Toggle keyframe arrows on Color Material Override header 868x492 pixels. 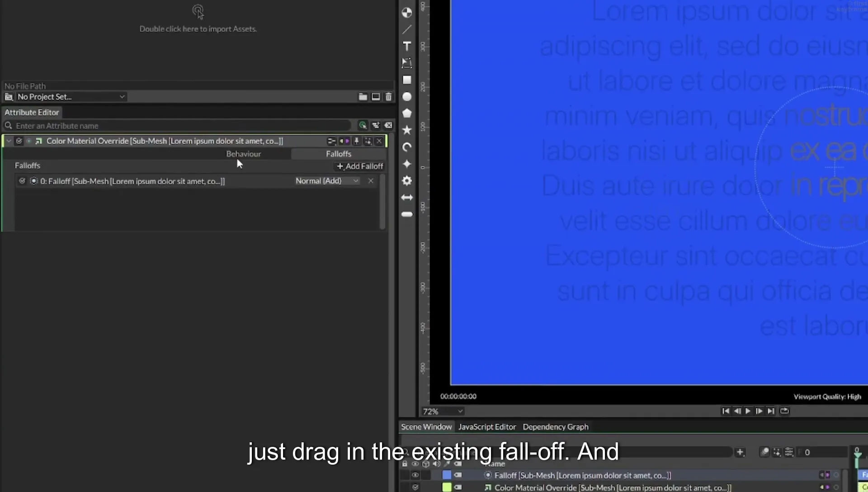tap(344, 141)
